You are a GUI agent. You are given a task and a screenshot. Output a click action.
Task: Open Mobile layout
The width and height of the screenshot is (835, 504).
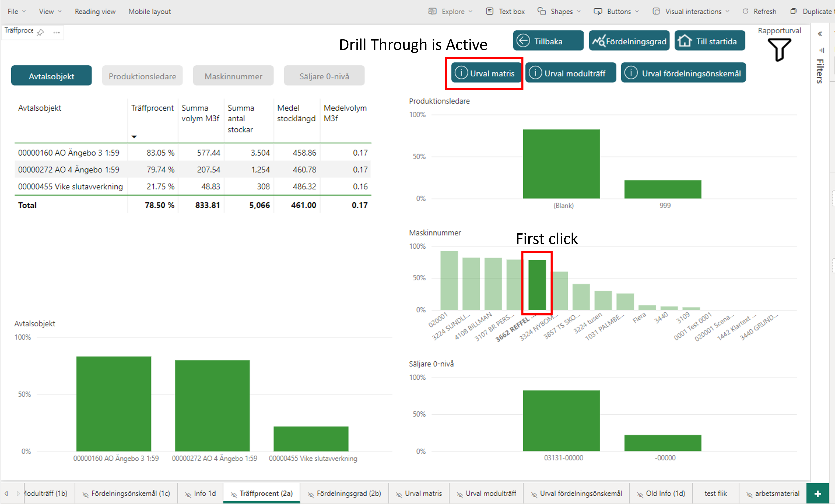pos(149,11)
